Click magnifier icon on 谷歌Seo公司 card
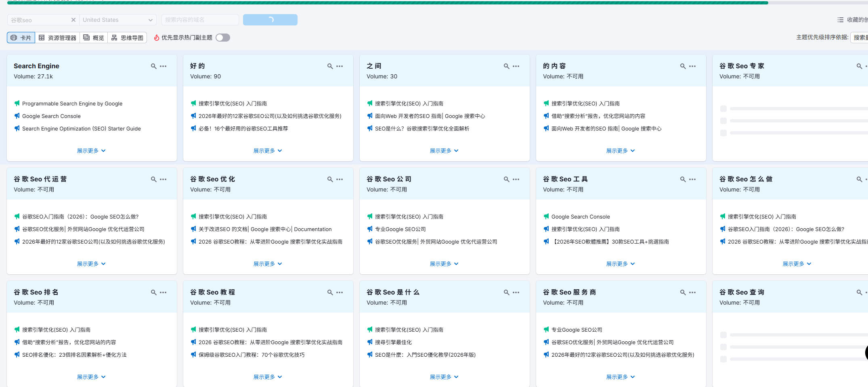The image size is (868, 387). [x=507, y=179]
